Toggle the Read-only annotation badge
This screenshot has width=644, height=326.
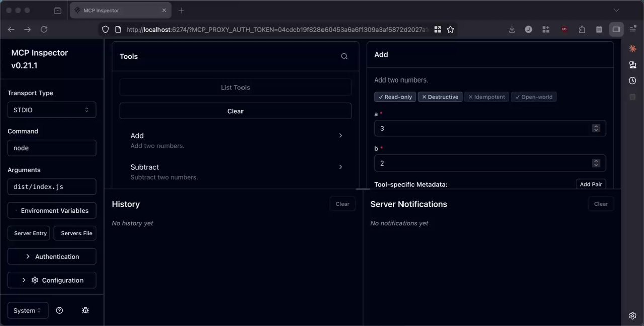(395, 97)
